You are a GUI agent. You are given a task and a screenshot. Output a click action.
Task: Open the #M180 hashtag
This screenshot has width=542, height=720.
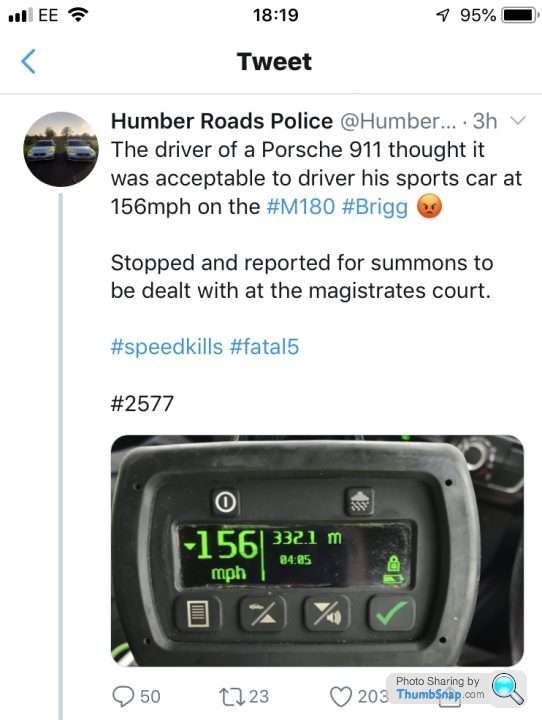point(301,207)
